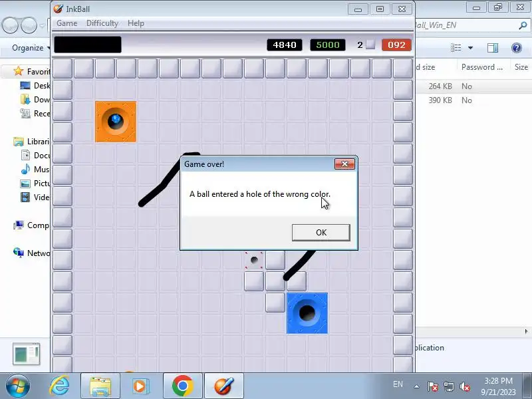This screenshot has height=399, width=532.
Task: Click the Explorer Back button
Action: coord(9,25)
